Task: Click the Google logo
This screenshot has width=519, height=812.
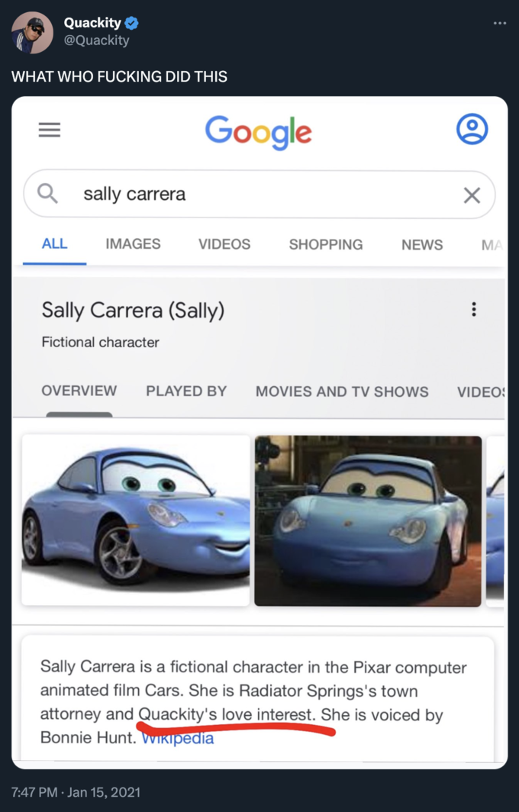Action: (259, 133)
